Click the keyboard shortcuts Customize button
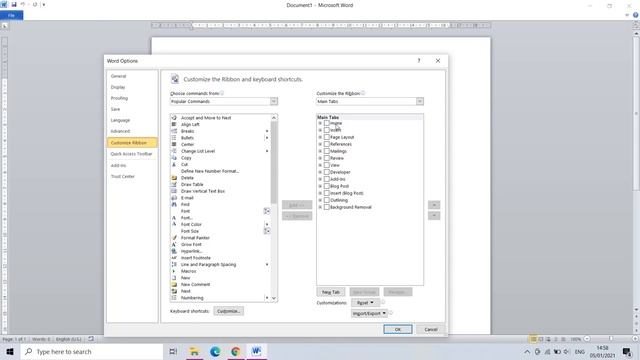Viewport: 640px width, 360px height. 229,311
